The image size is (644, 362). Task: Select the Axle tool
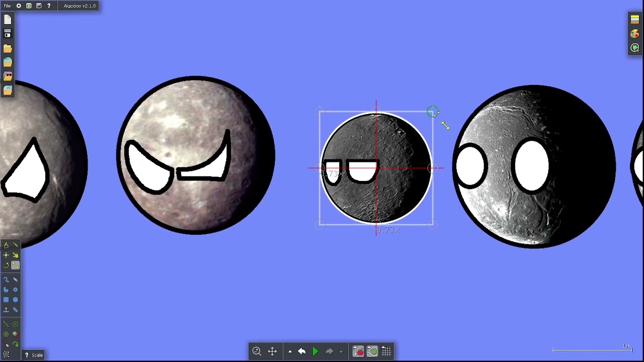pos(6,334)
